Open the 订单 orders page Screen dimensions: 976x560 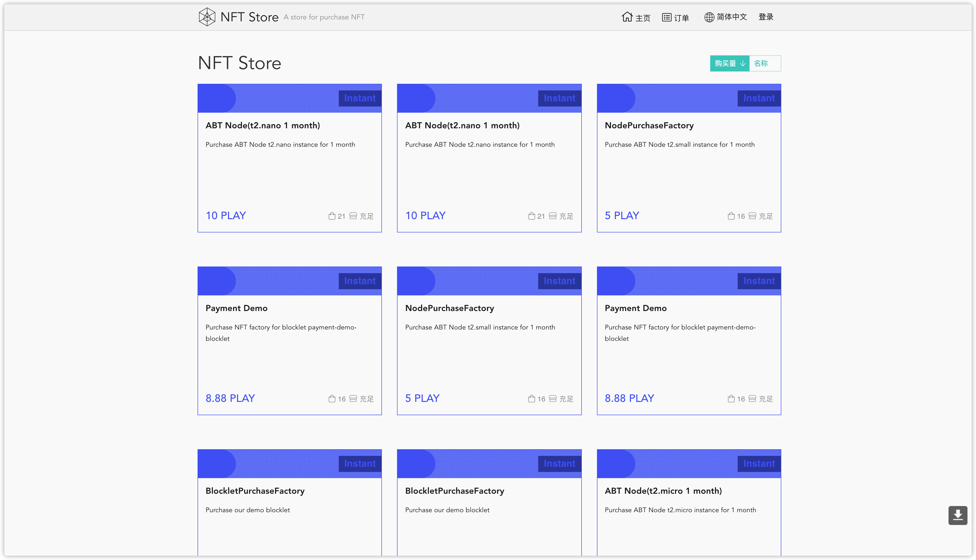point(681,18)
